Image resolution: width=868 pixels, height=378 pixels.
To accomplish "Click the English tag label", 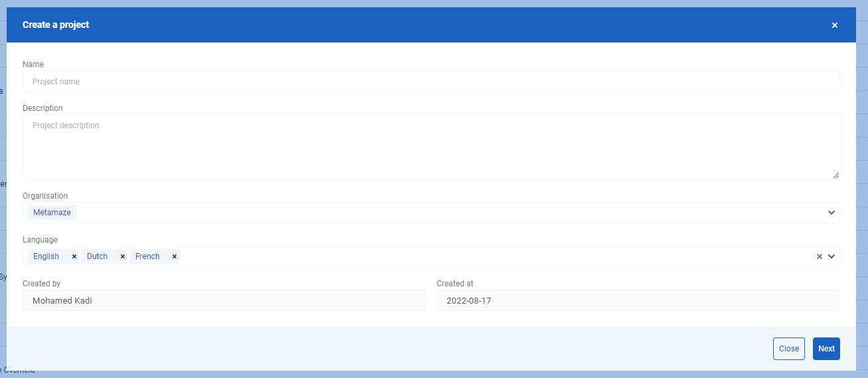I will 46,256.
